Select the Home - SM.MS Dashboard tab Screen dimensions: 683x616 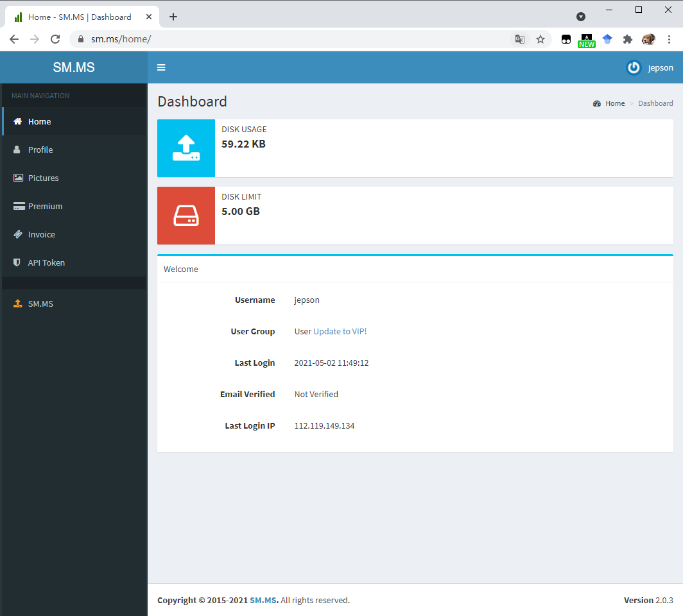(82, 17)
